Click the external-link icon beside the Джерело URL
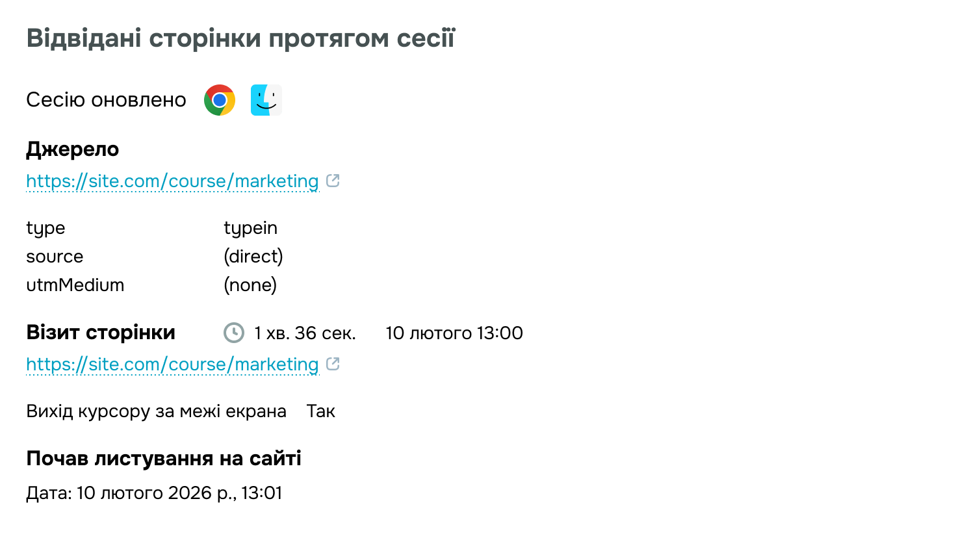The width and height of the screenshot is (980, 551). tap(333, 181)
